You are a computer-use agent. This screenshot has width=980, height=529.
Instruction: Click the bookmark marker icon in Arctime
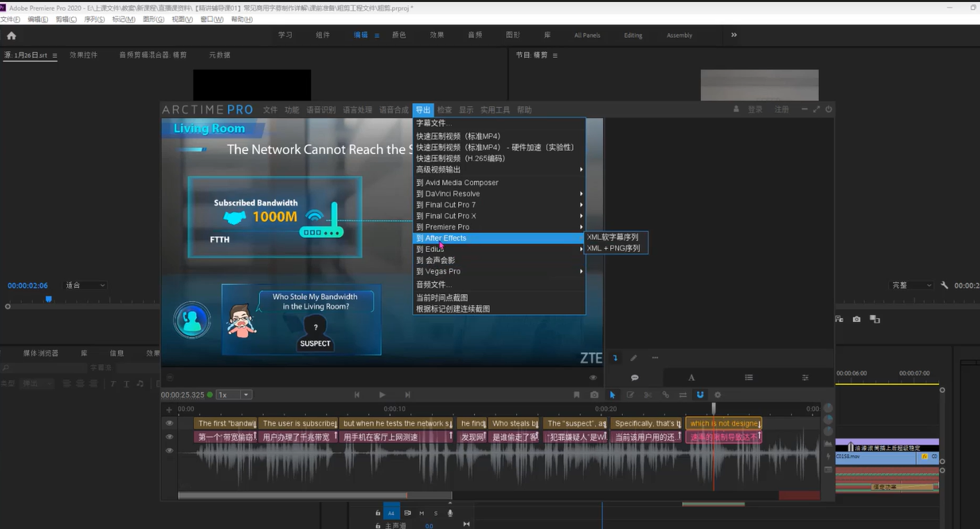[x=576, y=395]
